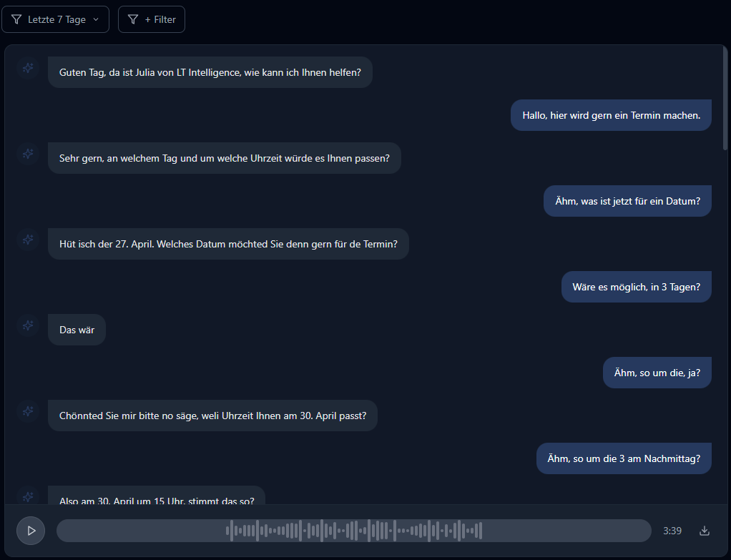
Task: Open the 'Letzte 7 Tage' date filter dropdown
Action: [x=56, y=19]
